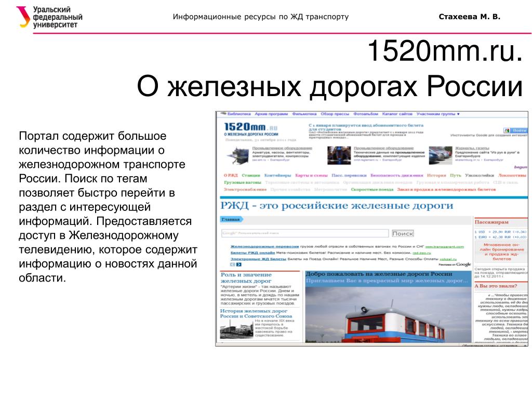This screenshot has width=532, height=399.
Task: Open Обзор прессы in top menu
Action: point(335,114)
